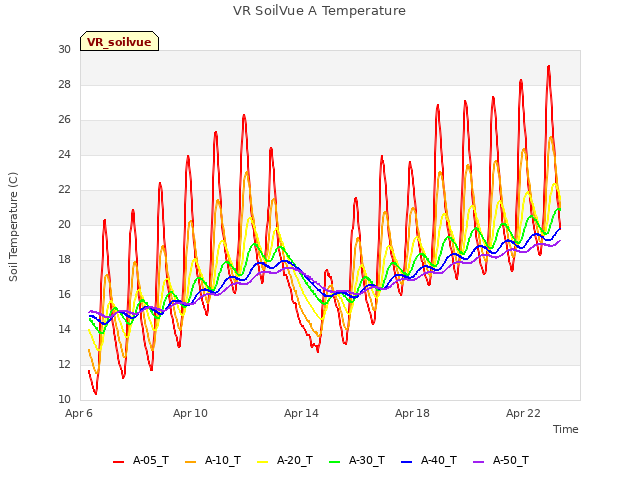
Task: Click the A-10_T orange legend swatch
Action: tap(190, 462)
